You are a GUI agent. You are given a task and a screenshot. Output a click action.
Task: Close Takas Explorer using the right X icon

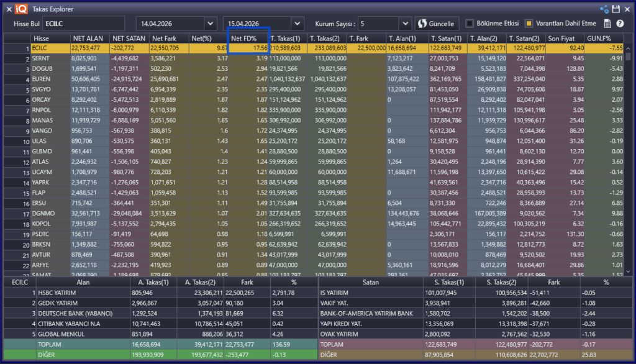[x=628, y=9]
